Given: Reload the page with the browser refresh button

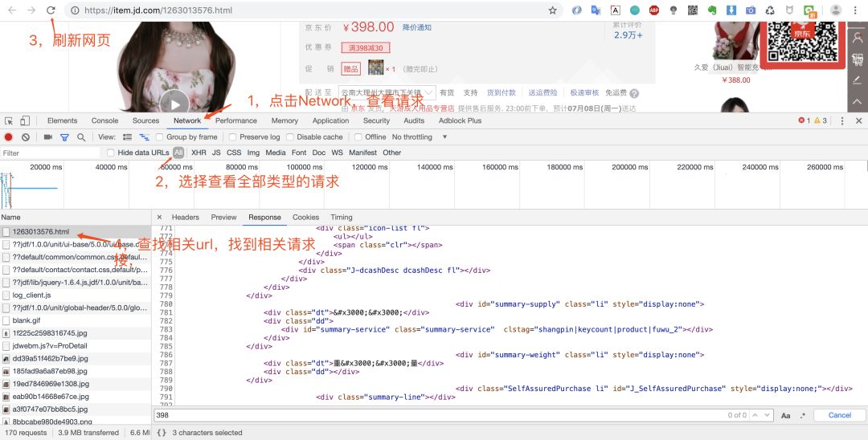Looking at the screenshot, I should pyautogui.click(x=51, y=10).
